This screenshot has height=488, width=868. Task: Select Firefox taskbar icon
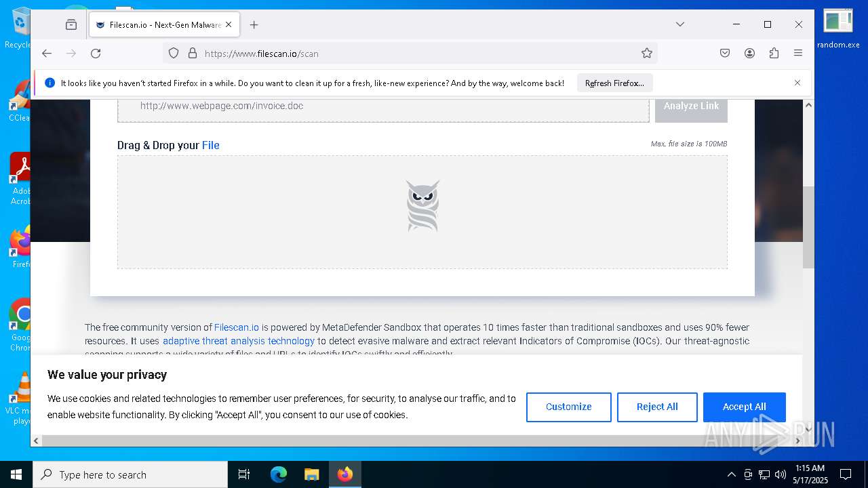pos(345,474)
